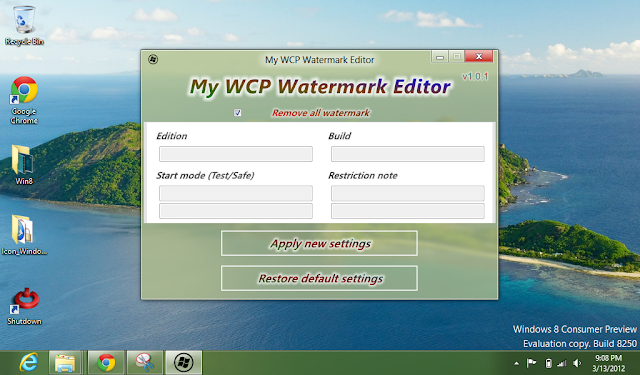
Task: Open File Explorer from the taskbar
Action: (65, 362)
